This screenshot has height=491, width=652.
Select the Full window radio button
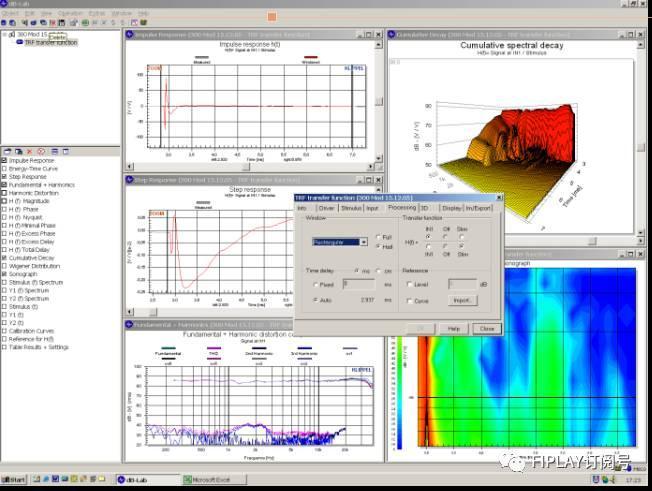pyautogui.click(x=378, y=237)
